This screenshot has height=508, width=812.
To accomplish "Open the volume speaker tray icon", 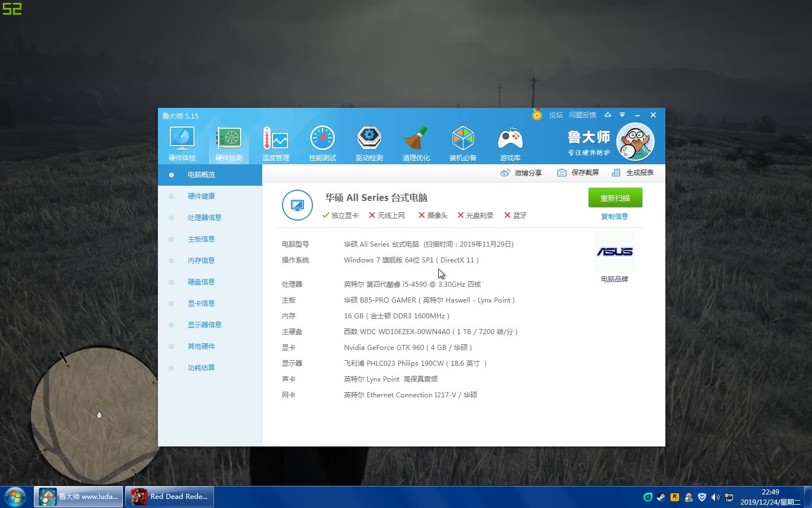I will point(716,497).
